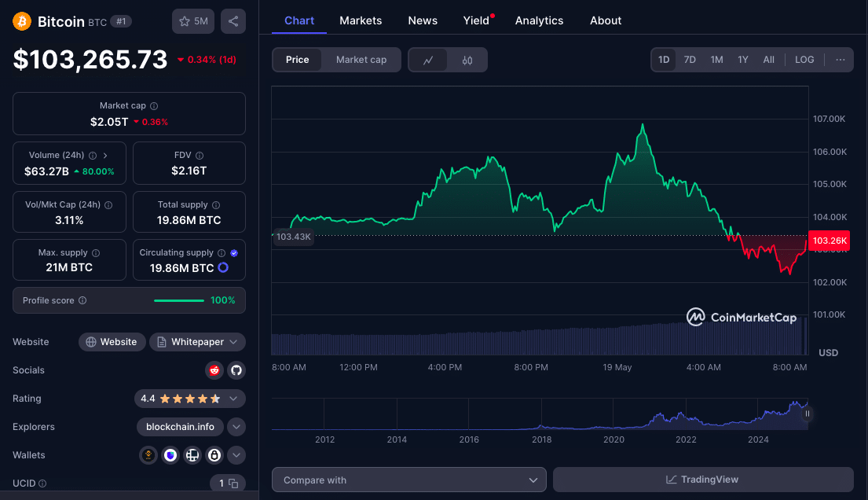Click the circulating supply progress ring
The height and width of the screenshot is (500, 868).
tap(223, 267)
